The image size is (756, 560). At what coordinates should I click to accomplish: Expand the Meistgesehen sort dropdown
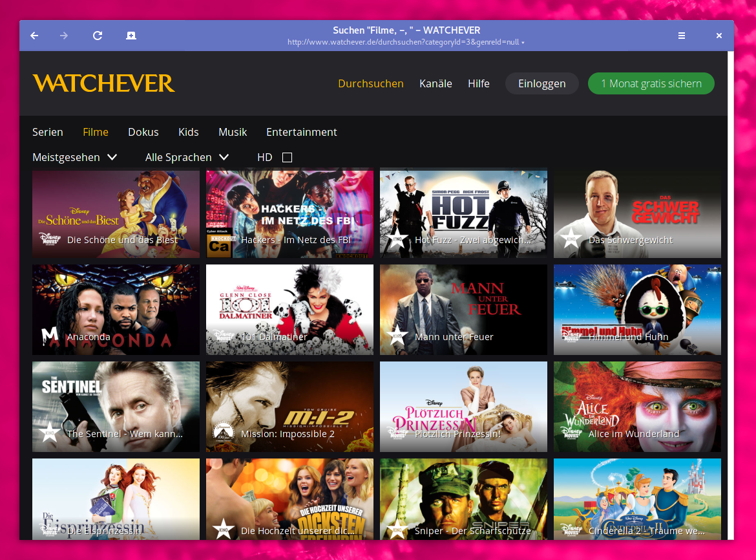click(x=75, y=157)
